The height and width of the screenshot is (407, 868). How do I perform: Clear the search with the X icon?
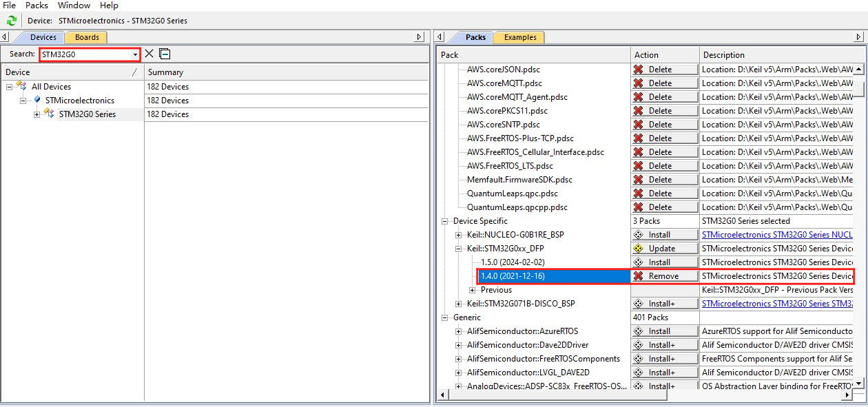[149, 54]
